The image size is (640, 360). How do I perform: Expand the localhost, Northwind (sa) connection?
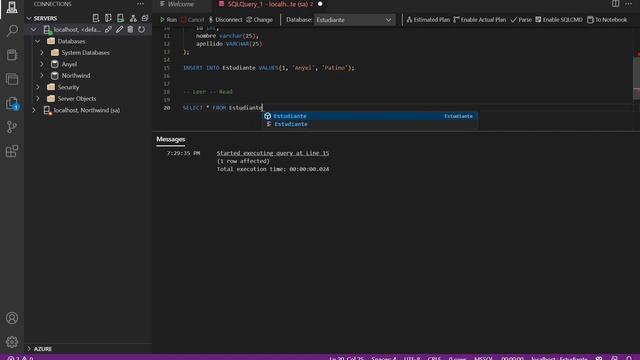tap(33, 110)
